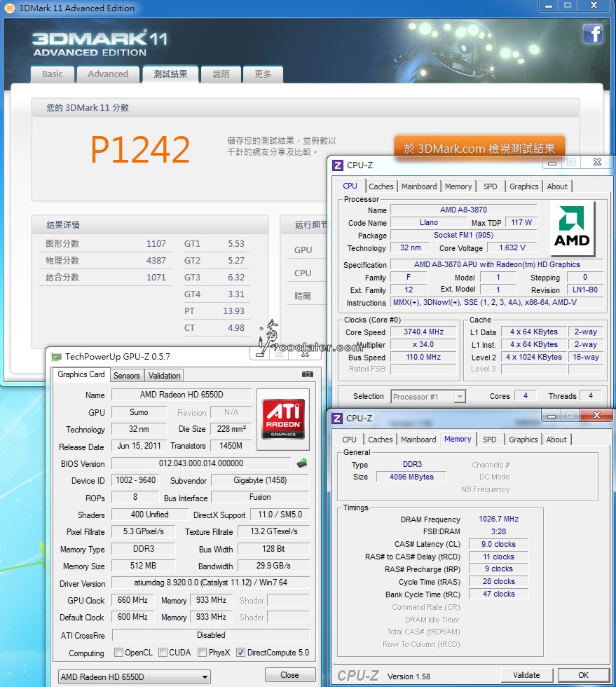Click the BIOS save chip icon in GPU-Z
Image resolution: width=616 pixels, height=687 pixels.
pos(302,463)
